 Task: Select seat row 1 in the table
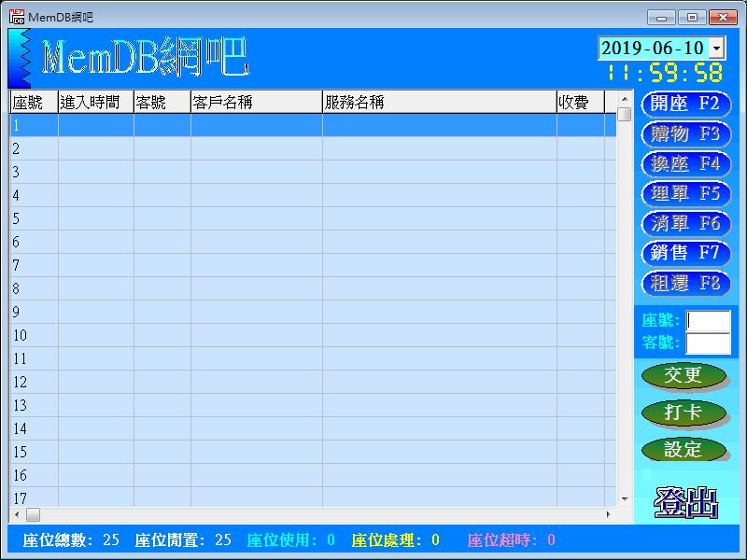coord(280,122)
